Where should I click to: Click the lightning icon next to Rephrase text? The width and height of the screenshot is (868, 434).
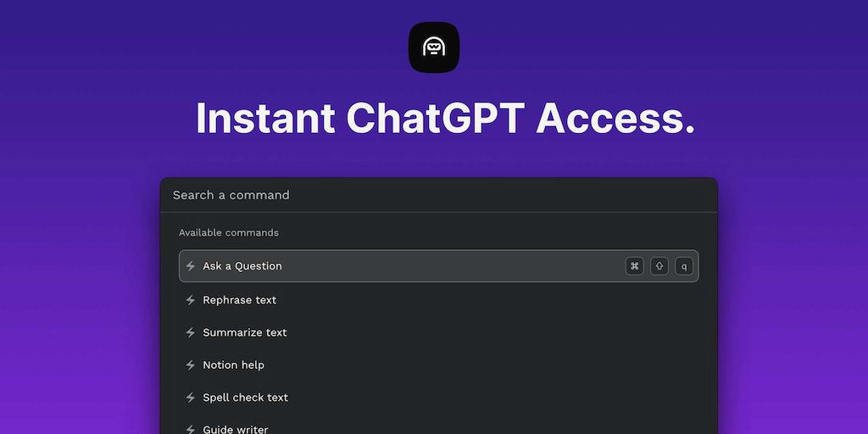point(191,300)
